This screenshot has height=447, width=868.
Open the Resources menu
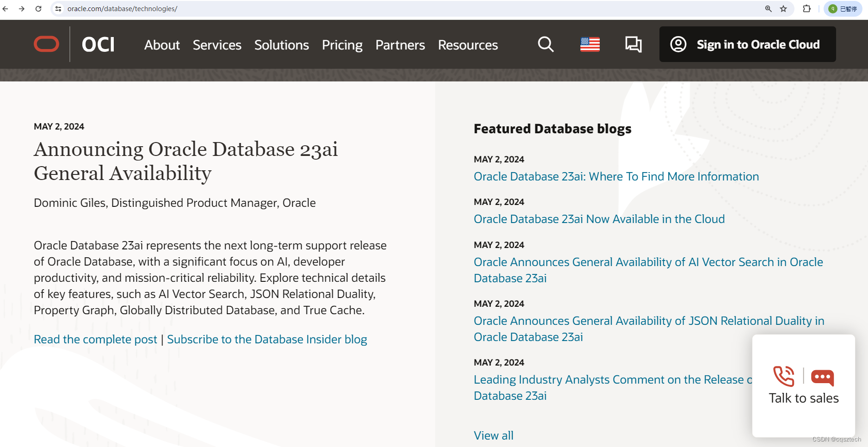point(468,45)
